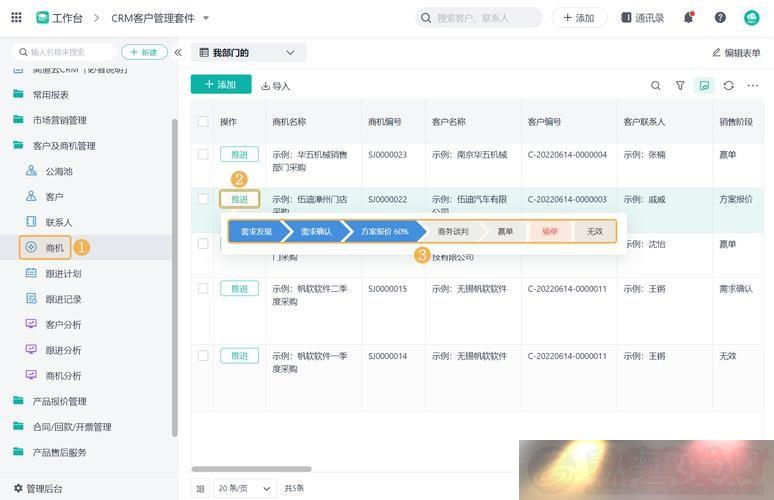The width and height of the screenshot is (774, 500).
Task: Select 无效 stage in pipeline
Action: tap(595, 231)
